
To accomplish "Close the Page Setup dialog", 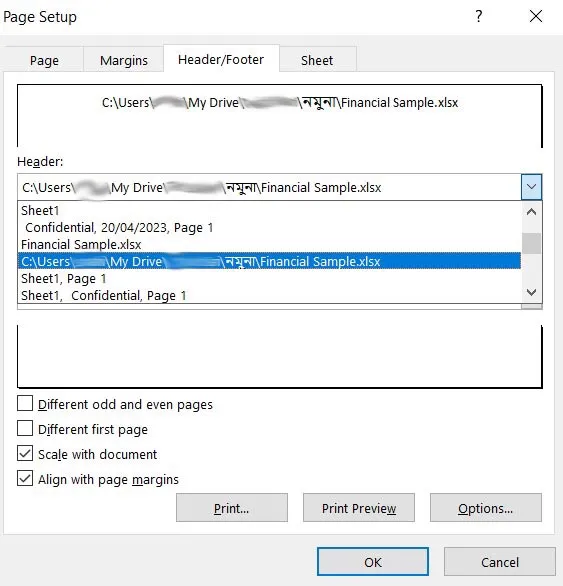I will pos(536,16).
